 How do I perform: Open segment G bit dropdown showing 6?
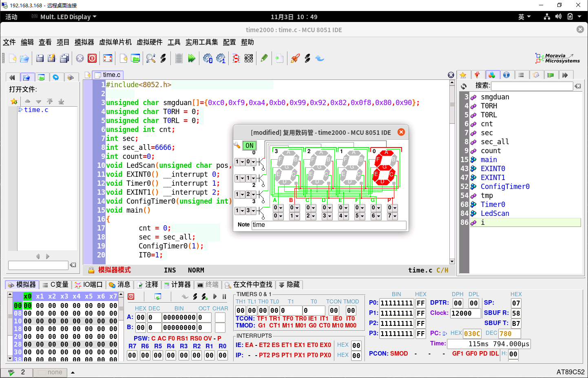[376, 216]
